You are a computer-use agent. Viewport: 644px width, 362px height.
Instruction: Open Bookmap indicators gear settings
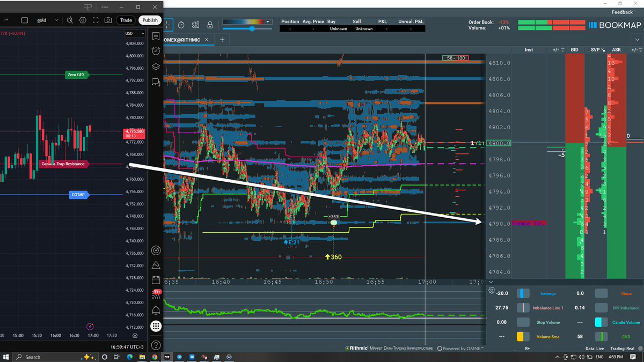(x=492, y=291)
